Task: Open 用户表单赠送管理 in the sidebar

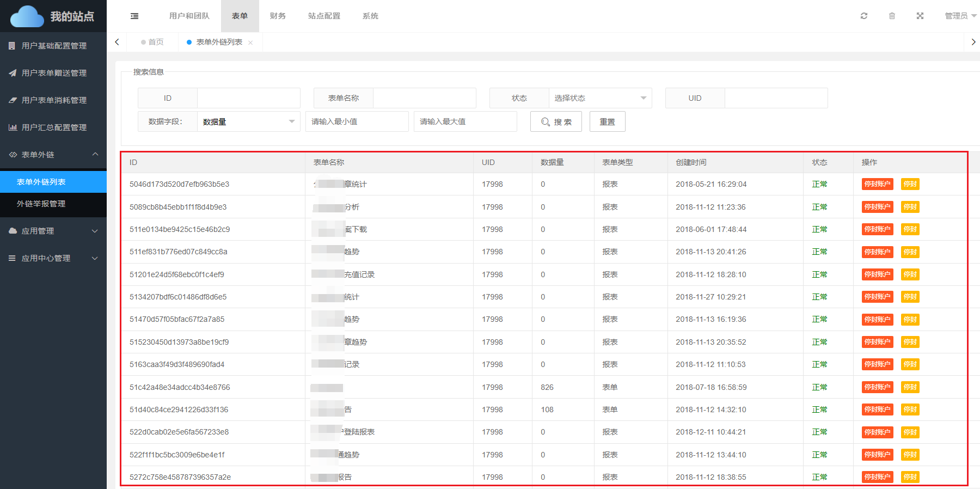Action: (53, 73)
